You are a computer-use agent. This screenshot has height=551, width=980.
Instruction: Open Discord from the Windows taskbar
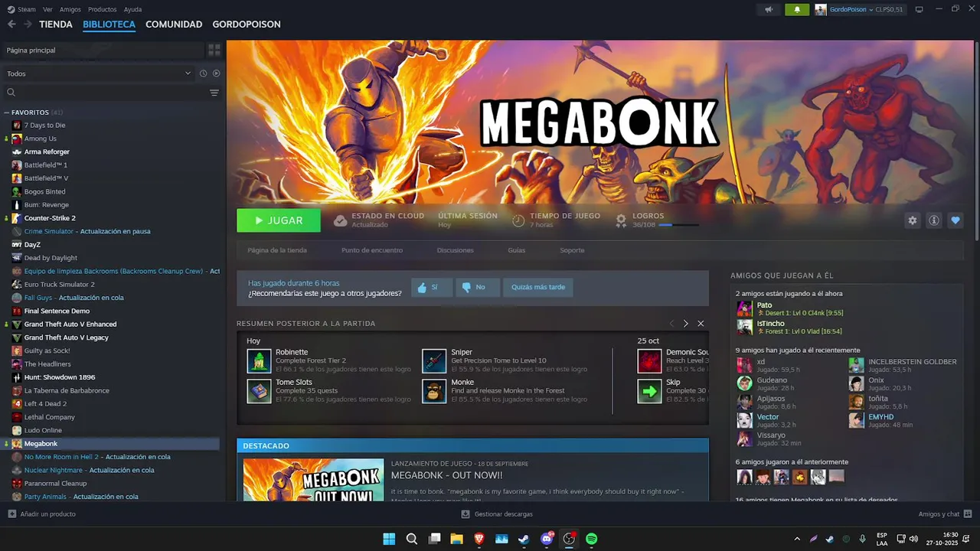tap(547, 539)
